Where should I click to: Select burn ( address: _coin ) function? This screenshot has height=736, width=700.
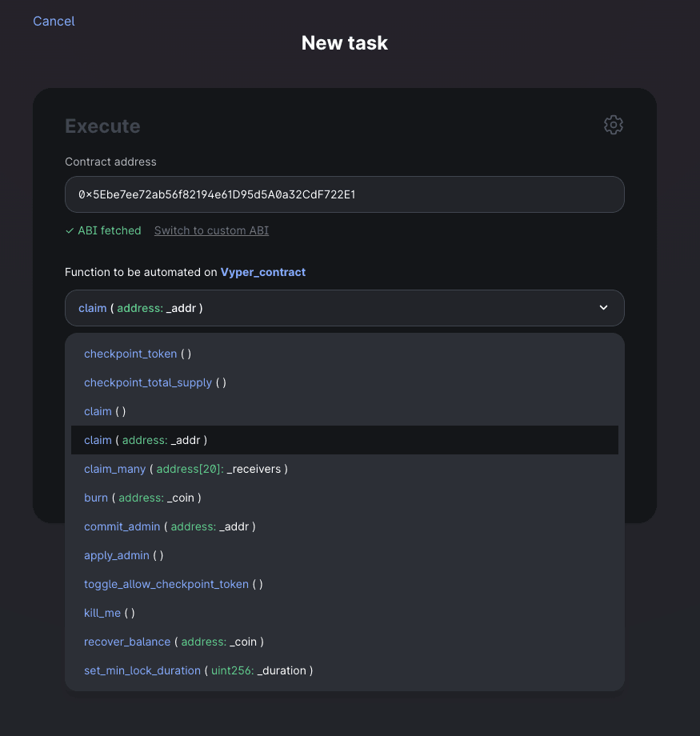(x=345, y=498)
